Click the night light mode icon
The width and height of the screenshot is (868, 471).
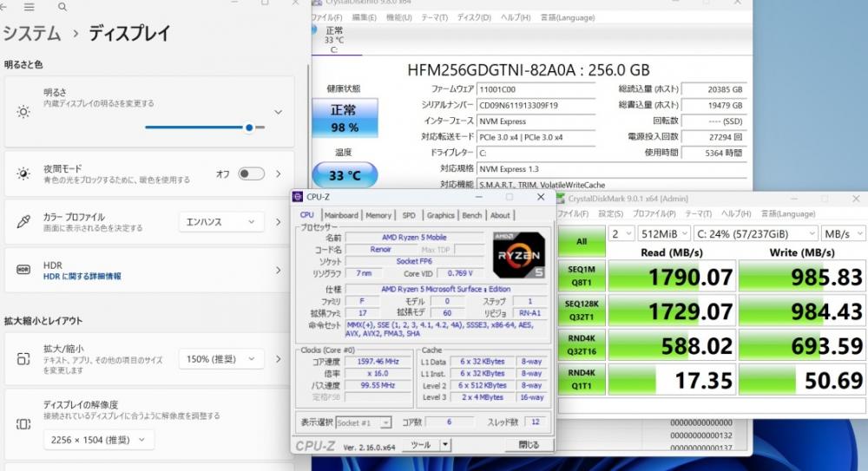point(23,173)
